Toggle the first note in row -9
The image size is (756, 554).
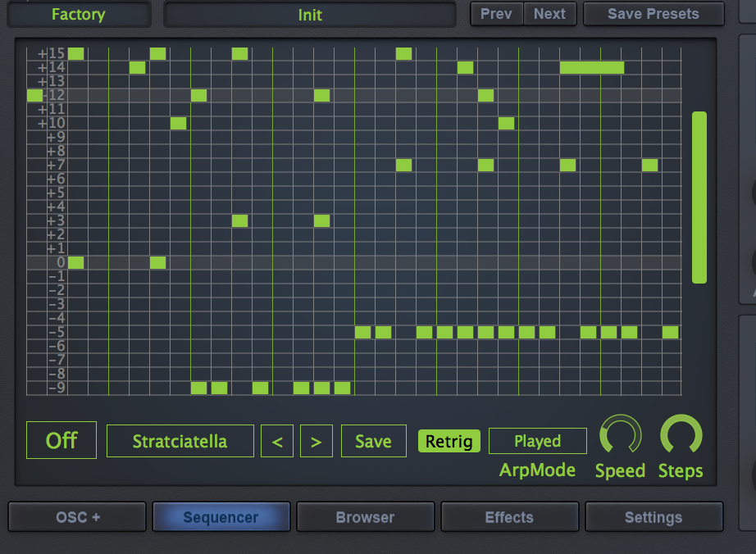point(198,388)
